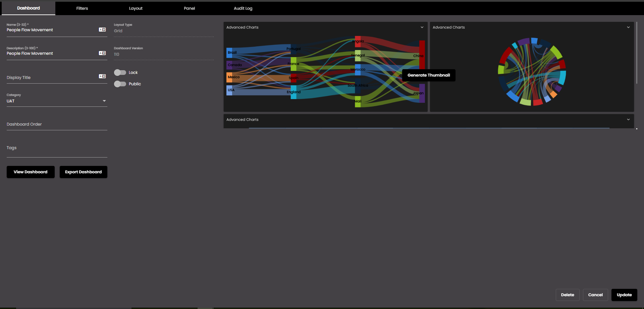
Task: Switch to the Filters tab
Action: pyautogui.click(x=82, y=8)
